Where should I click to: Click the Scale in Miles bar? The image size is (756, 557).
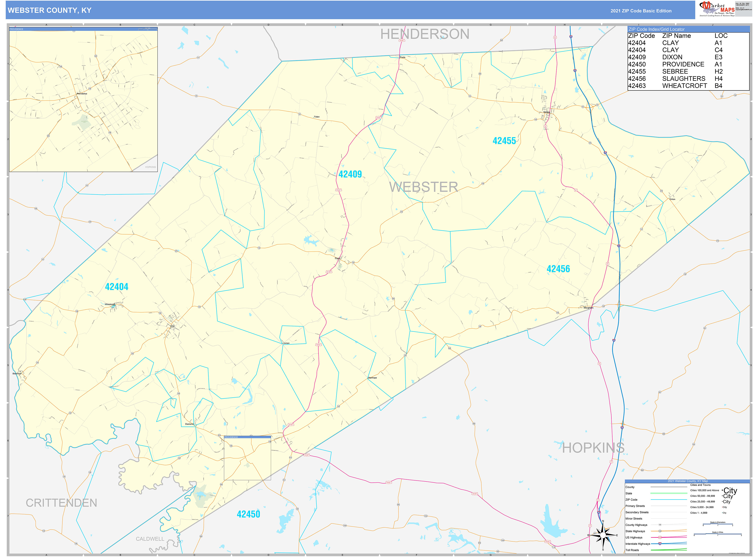pyautogui.click(x=718, y=534)
